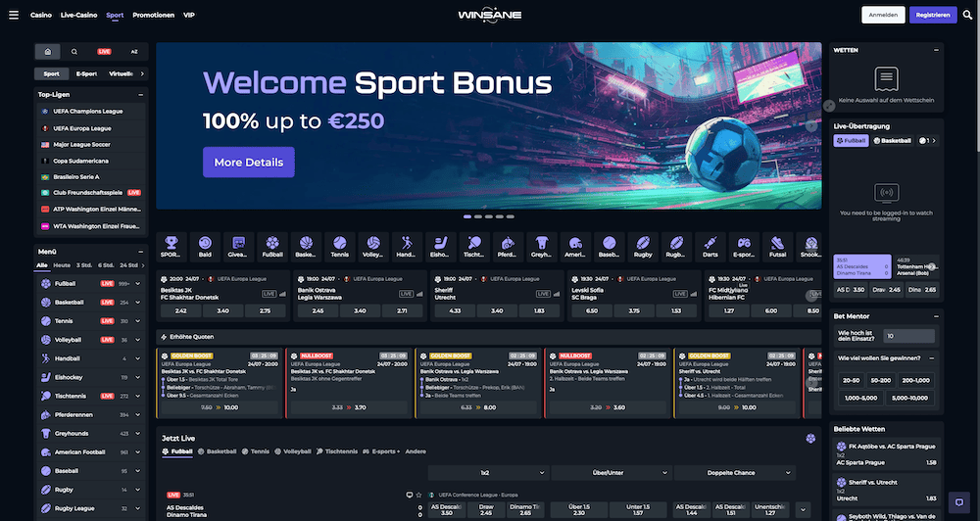Click the More Details banner button
The image size is (980, 521).
249,163
